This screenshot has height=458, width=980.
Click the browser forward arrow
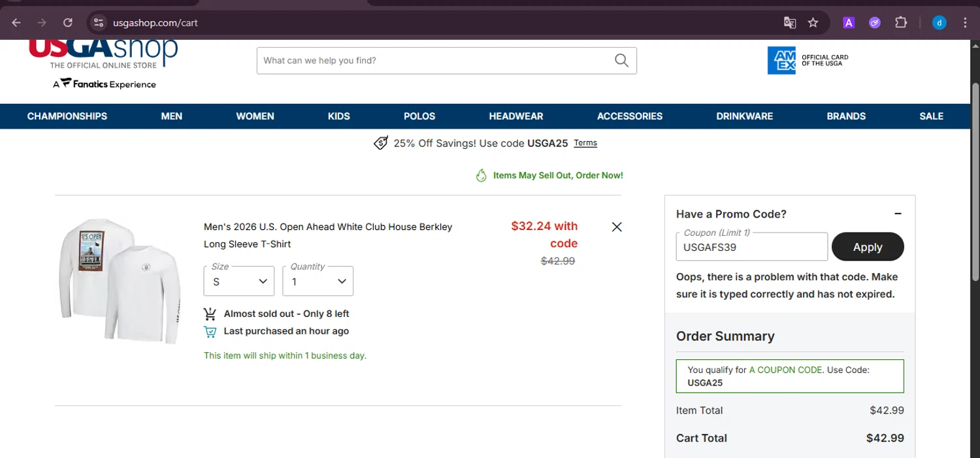click(x=42, y=23)
